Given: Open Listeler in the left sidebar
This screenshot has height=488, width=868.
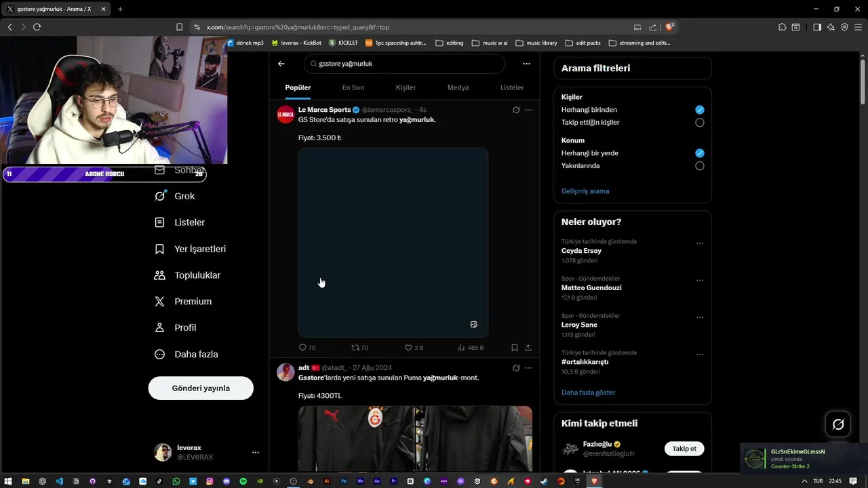Looking at the screenshot, I should pyautogui.click(x=180, y=222).
